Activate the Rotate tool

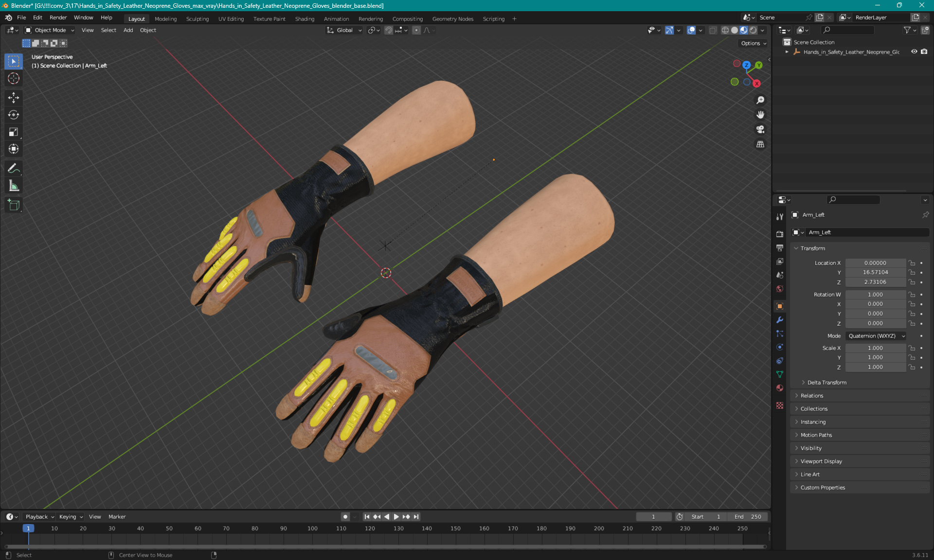[14, 115]
